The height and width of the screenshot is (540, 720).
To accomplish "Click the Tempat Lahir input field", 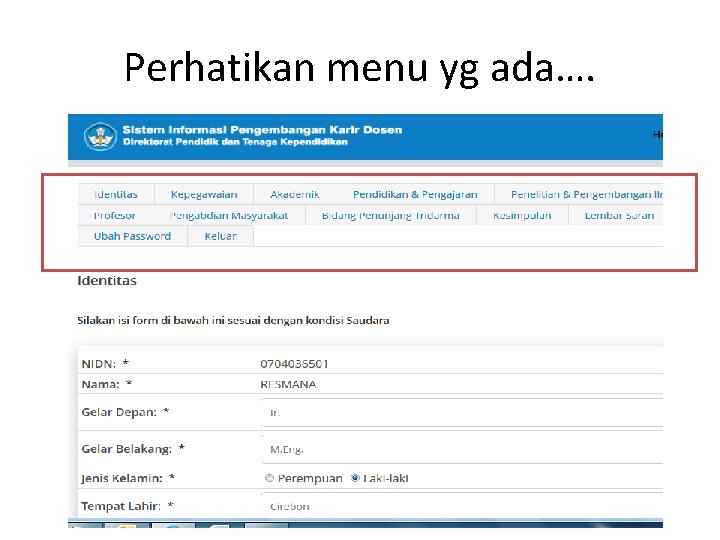I will (462, 506).
